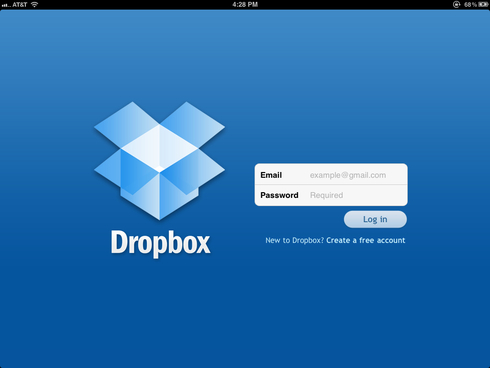Tap the Wi-Fi status icon

[x=34, y=5]
